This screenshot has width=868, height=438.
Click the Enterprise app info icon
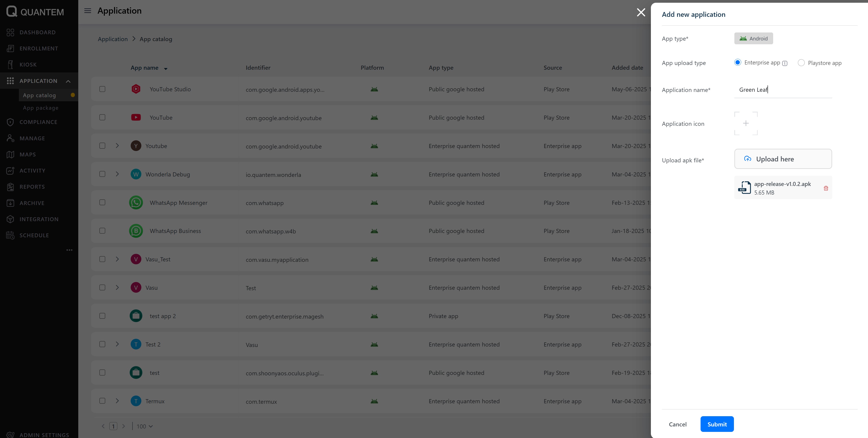(x=785, y=63)
